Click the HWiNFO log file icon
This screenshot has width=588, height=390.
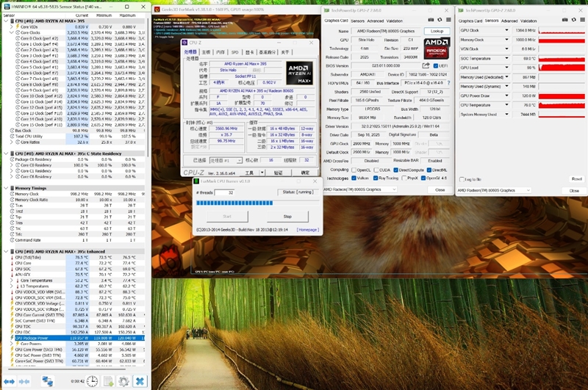(108, 381)
